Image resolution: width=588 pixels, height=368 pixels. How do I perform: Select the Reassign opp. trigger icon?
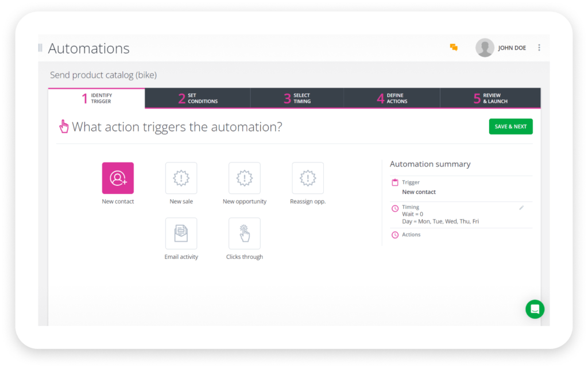pos(308,178)
